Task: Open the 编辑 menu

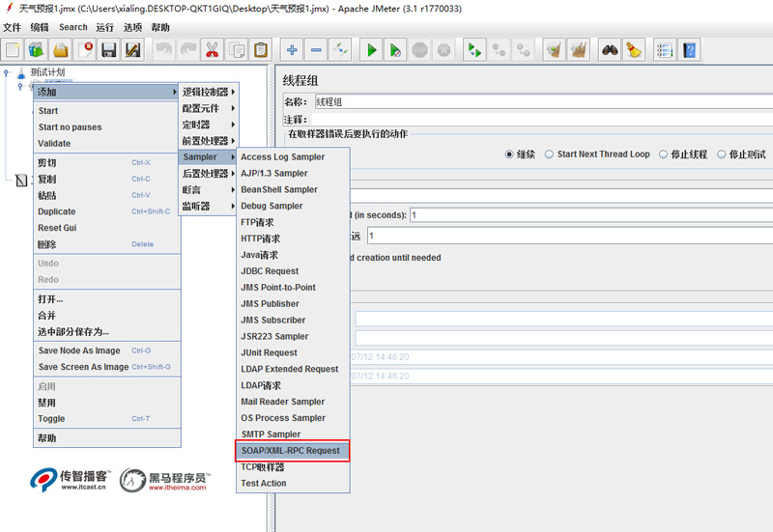Action: click(40, 27)
